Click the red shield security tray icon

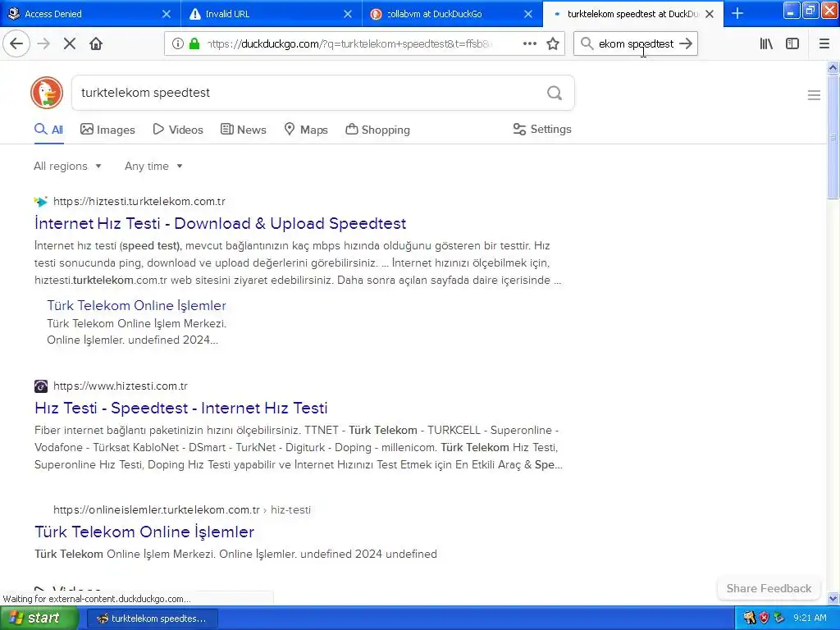click(x=764, y=619)
